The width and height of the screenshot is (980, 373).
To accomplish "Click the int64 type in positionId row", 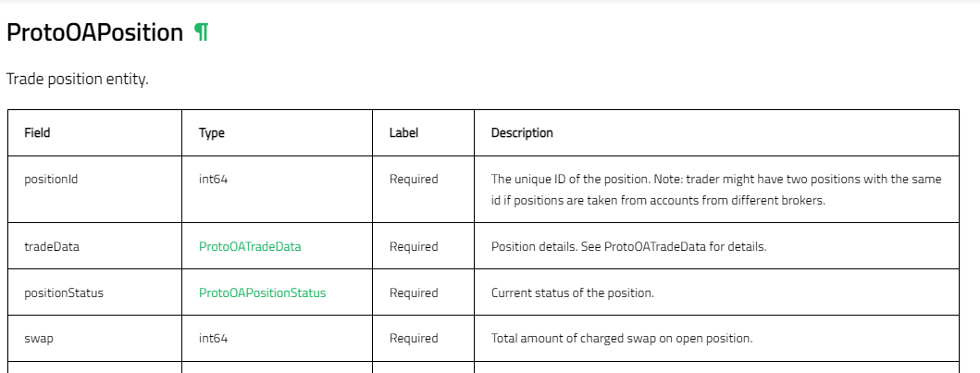I will [213, 180].
